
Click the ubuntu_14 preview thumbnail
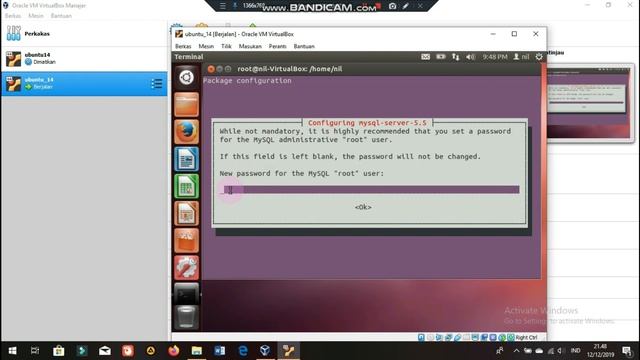point(589,102)
